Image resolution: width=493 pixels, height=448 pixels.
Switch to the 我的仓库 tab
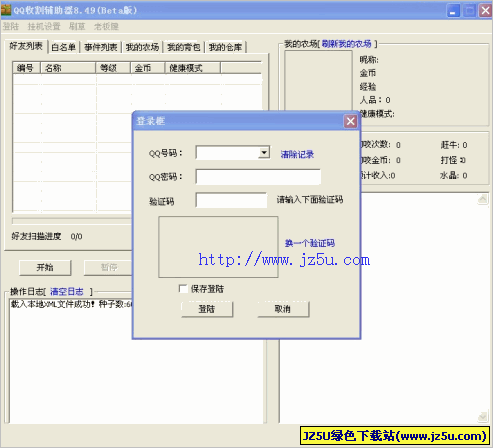[225, 47]
